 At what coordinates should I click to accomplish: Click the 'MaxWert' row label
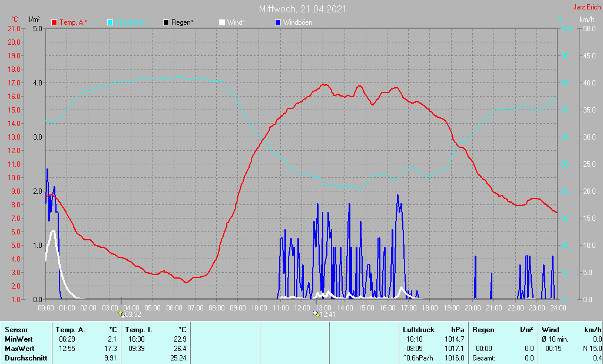coord(19,349)
